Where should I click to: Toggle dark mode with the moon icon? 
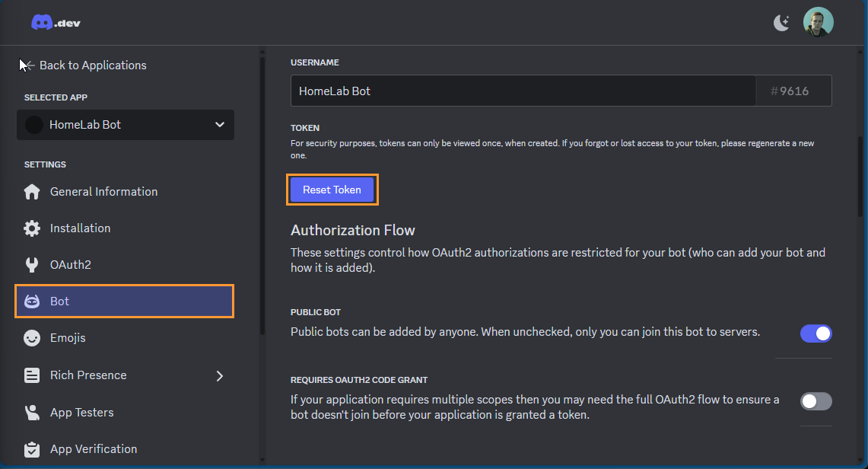tap(781, 23)
